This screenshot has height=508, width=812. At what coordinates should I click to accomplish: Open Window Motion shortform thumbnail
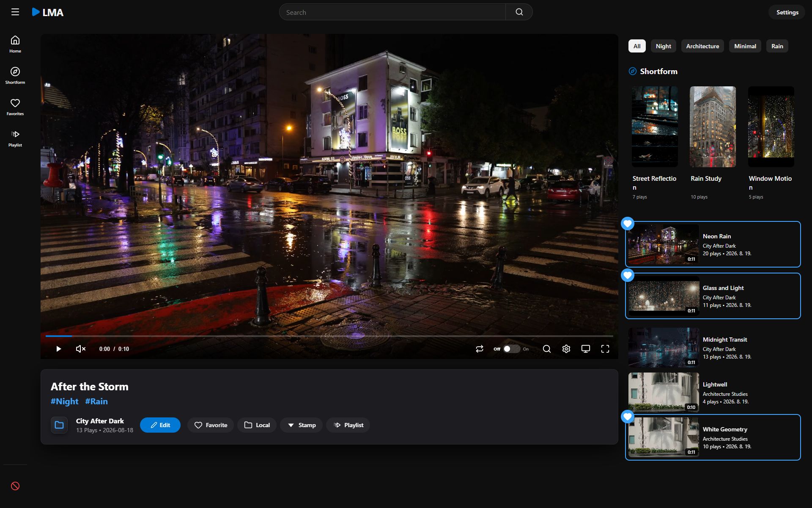(771, 127)
